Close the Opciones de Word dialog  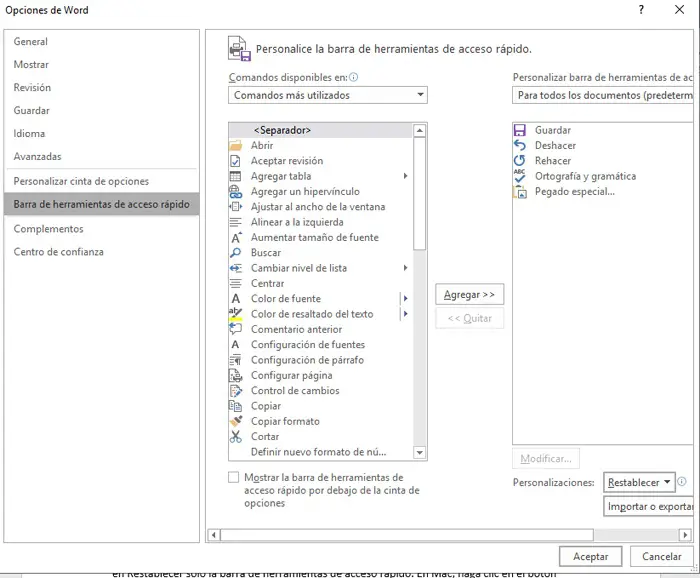(x=679, y=9)
